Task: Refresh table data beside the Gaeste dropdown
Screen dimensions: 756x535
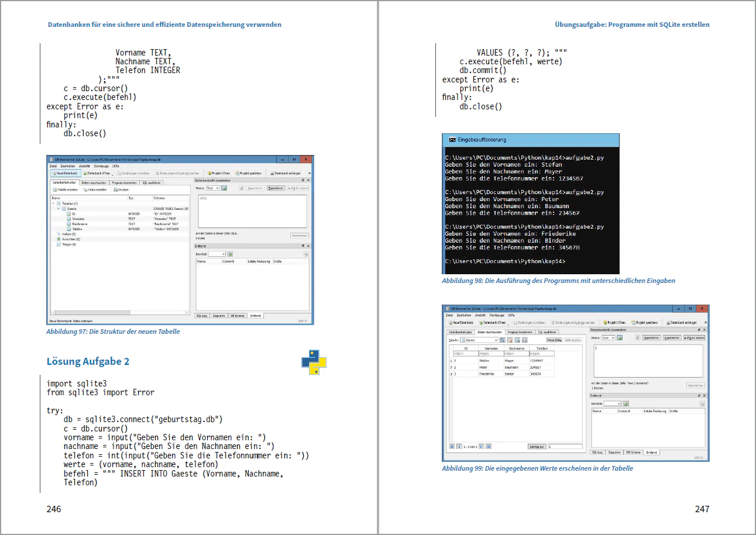Action: [x=503, y=340]
